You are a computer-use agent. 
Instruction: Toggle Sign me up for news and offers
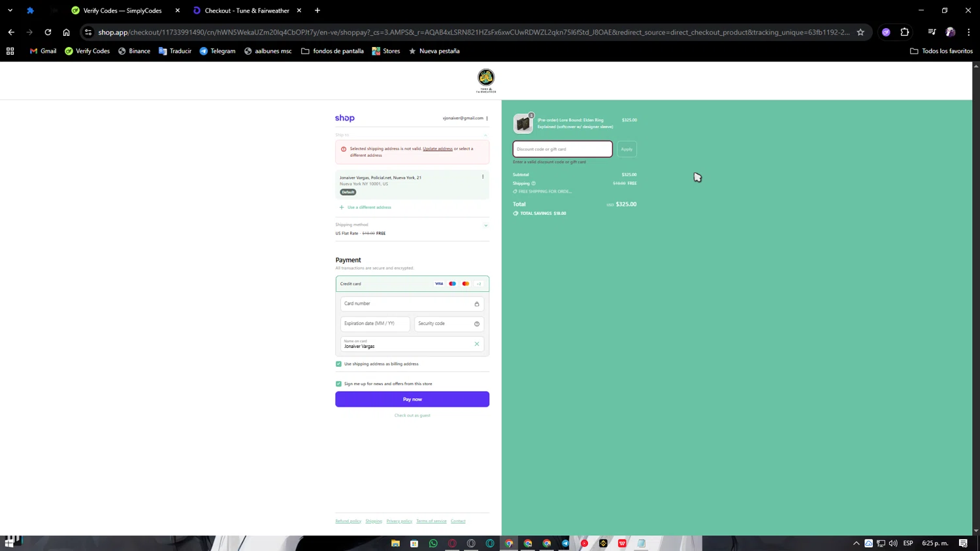point(338,384)
